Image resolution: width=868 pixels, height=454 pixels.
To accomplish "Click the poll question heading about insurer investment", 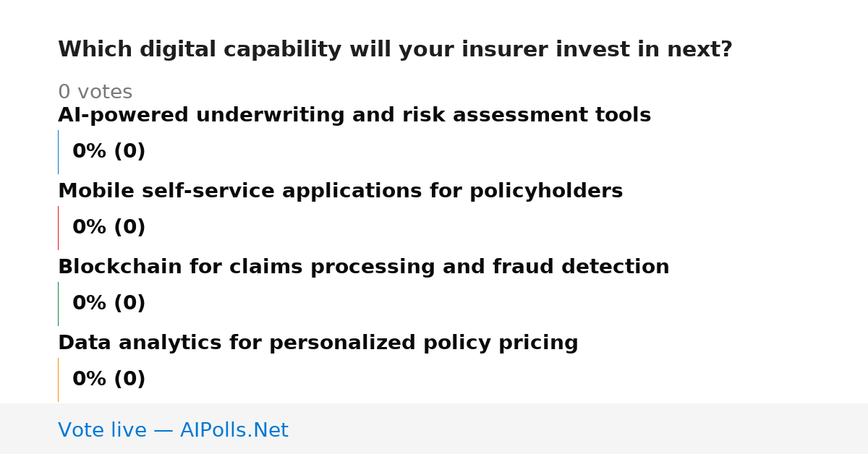I will (395, 50).
